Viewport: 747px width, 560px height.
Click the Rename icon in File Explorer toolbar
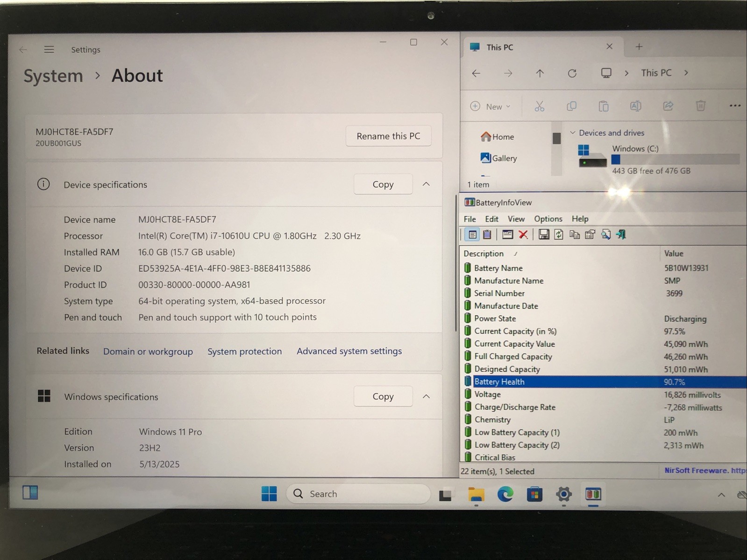pos(636,106)
